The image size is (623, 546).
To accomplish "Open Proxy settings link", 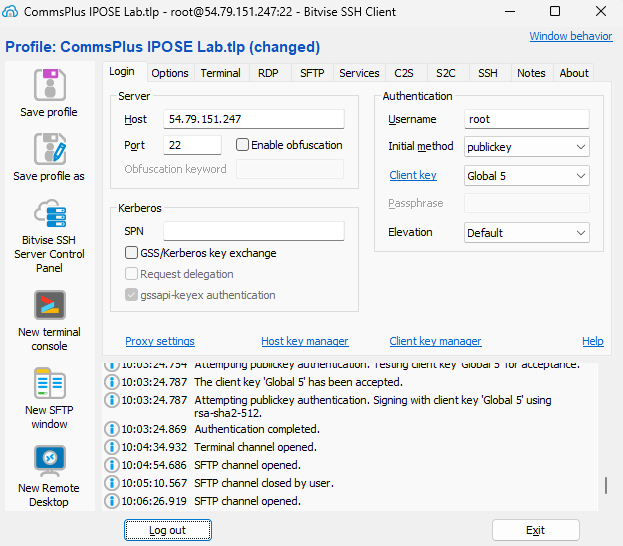I will pyautogui.click(x=160, y=341).
